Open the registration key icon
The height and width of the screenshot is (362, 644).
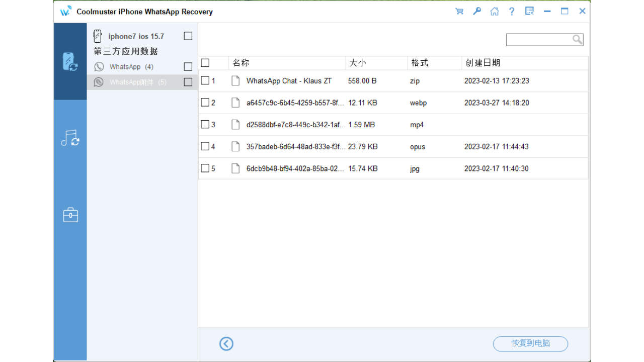[476, 11]
